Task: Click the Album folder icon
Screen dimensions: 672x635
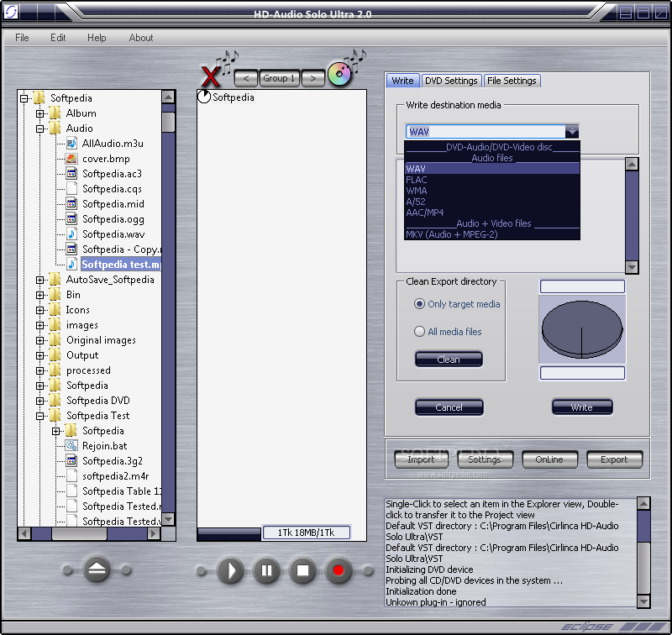Action: click(x=55, y=113)
